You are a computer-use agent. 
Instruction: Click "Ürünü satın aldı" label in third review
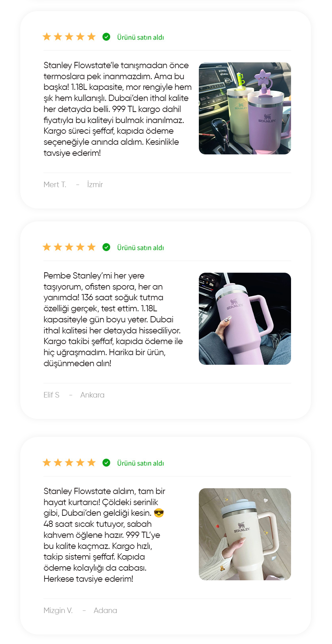(141, 463)
